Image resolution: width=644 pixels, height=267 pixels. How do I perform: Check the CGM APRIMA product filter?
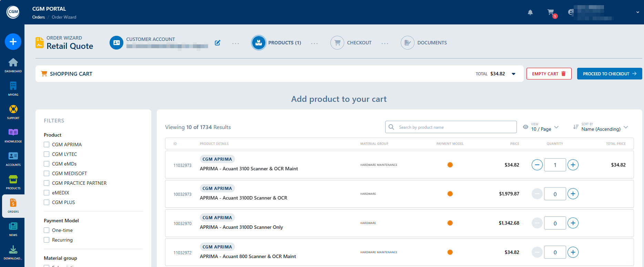coord(47,145)
